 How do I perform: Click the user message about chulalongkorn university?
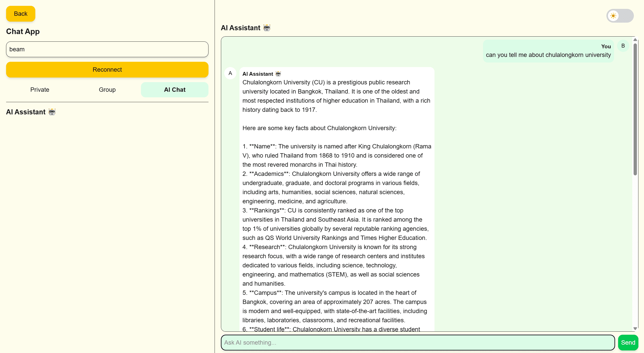(x=548, y=51)
